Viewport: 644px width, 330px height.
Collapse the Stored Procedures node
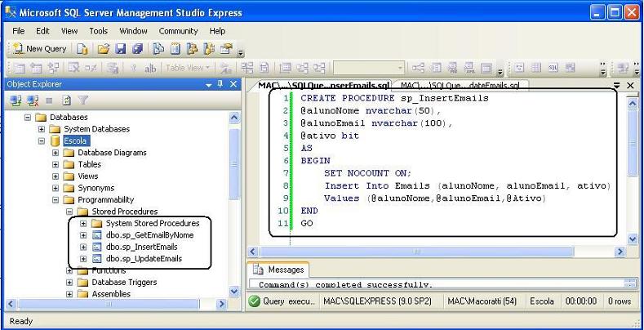pyautogui.click(x=69, y=212)
